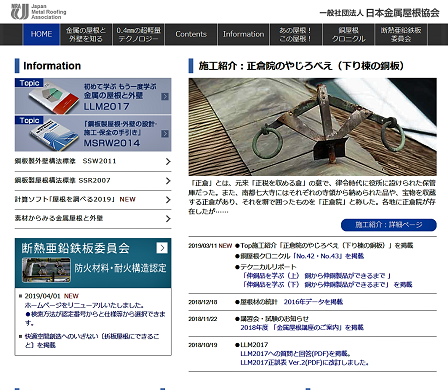Open the 2016年データを掲載 link
The width and height of the screenshot is (448, 390).
point(313,302)
